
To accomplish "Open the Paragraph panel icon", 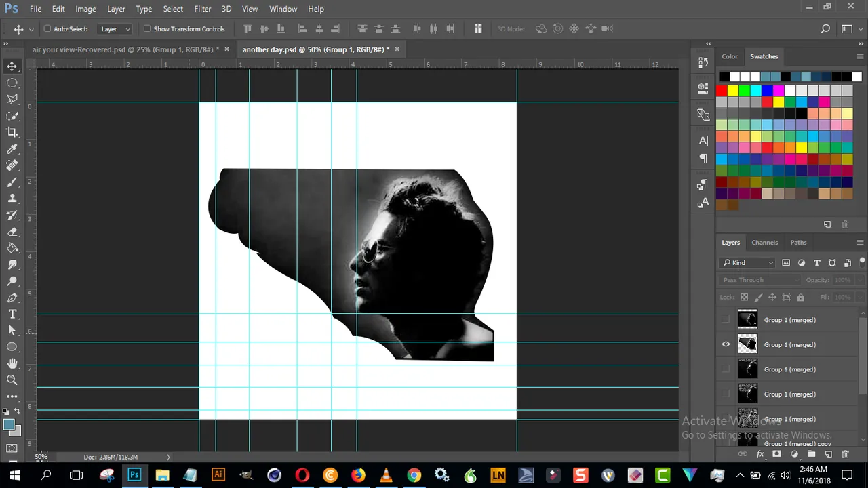I will [703, 158].
